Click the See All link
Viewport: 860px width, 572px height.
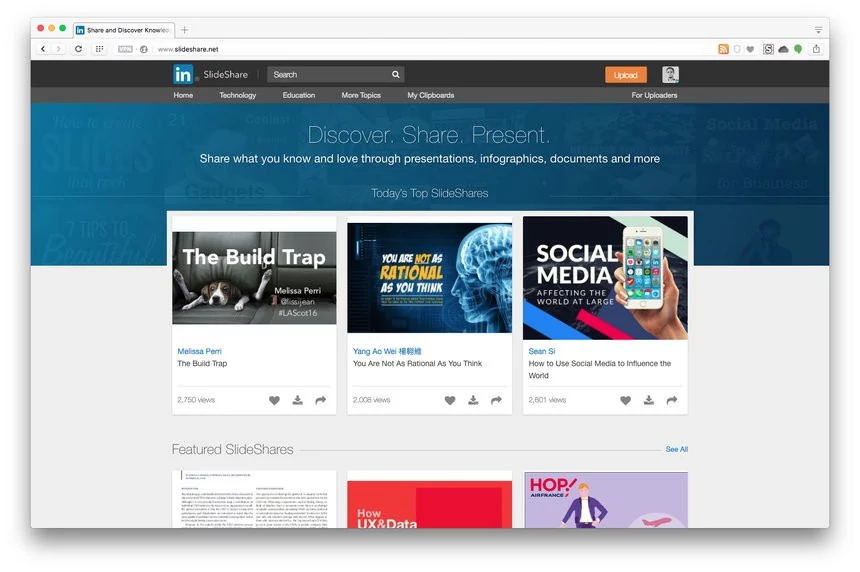[677, 449]
